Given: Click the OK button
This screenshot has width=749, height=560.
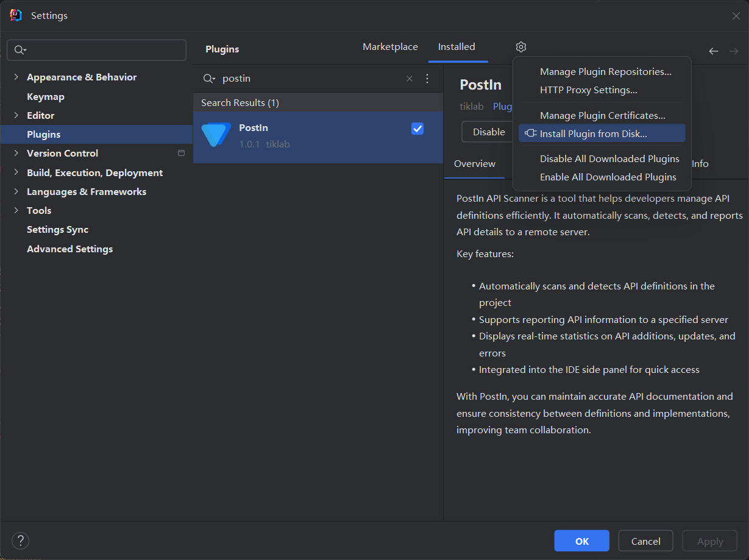Looking at the screenshot, I should (581, 541).
